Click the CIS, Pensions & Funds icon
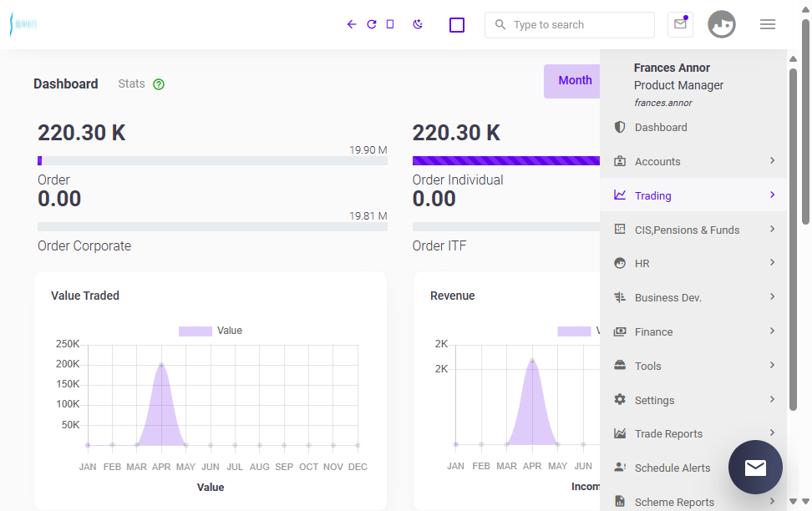The image size is (812, 511). (x=619, y=230)
